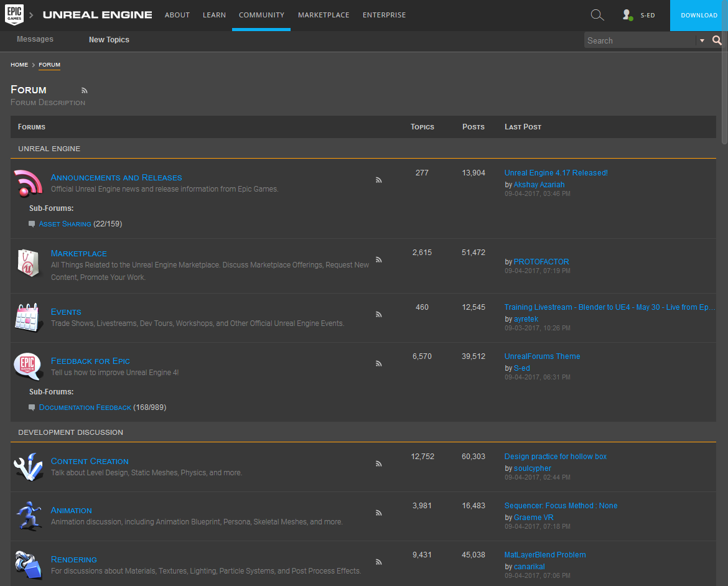728x586 pixels.
Task: Open the search options dropdown arrow
Action: (x=701, y=40)
